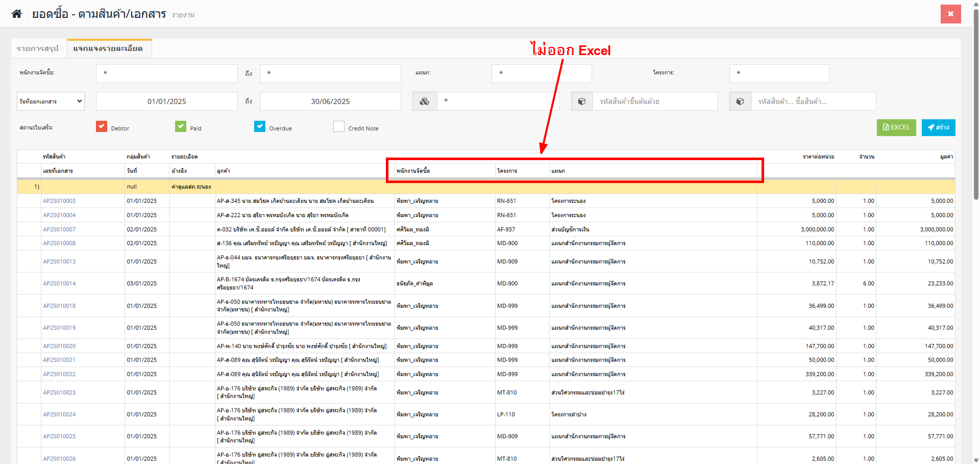Open the วันที่ออกเอกสาร dropdown
The image size is (980, 464).
pos(51,101)
